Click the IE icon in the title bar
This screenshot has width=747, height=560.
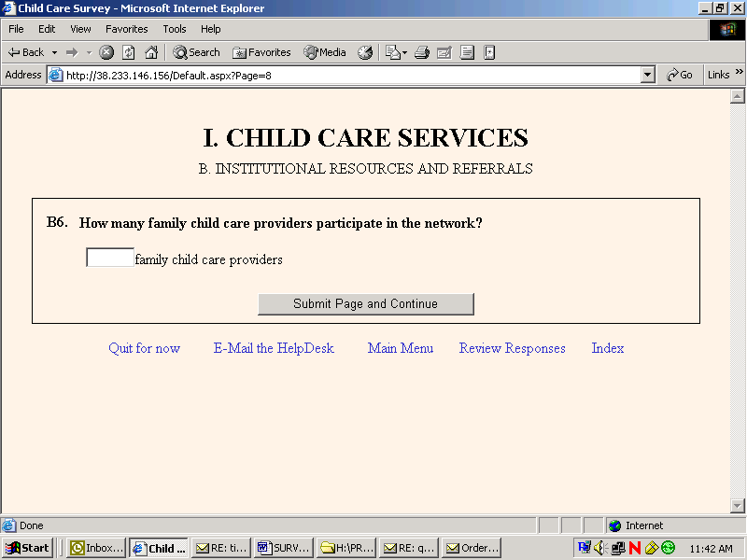[x=9, y=8]
